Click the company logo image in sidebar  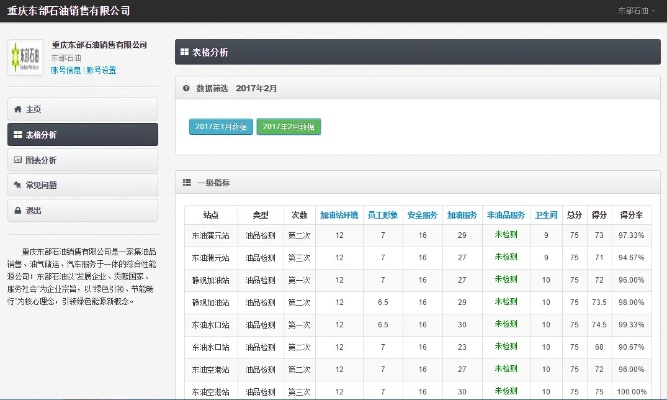[26, 58]
